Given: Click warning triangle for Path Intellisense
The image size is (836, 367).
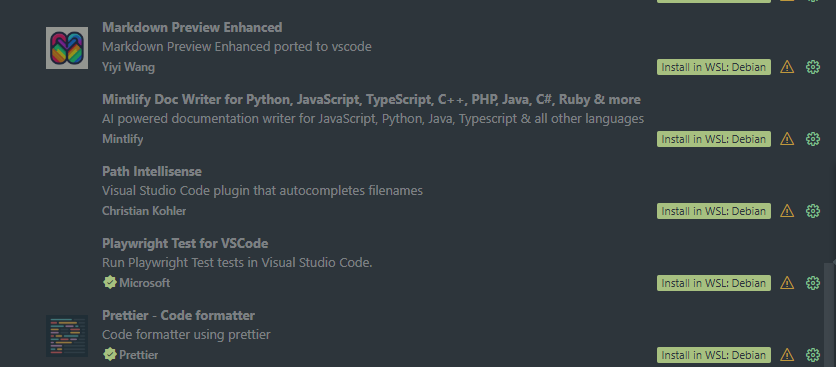Looking at the screenshot, I should (x=787, y=211).
